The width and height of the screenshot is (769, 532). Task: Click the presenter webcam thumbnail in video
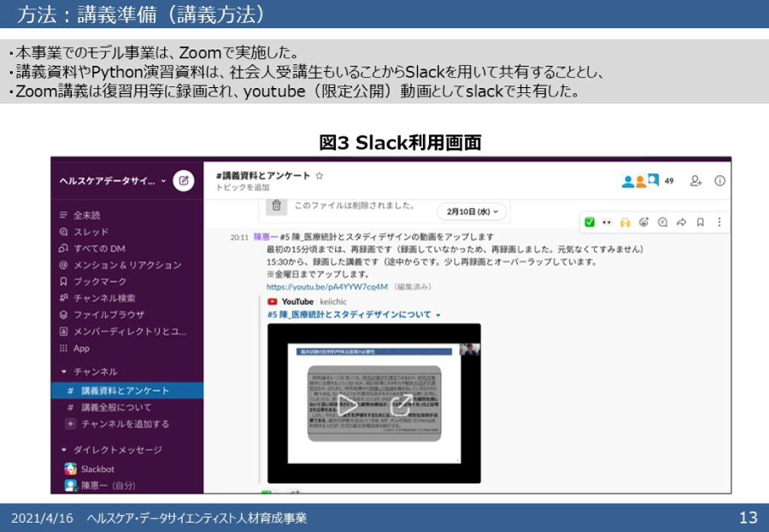[470, 349]
